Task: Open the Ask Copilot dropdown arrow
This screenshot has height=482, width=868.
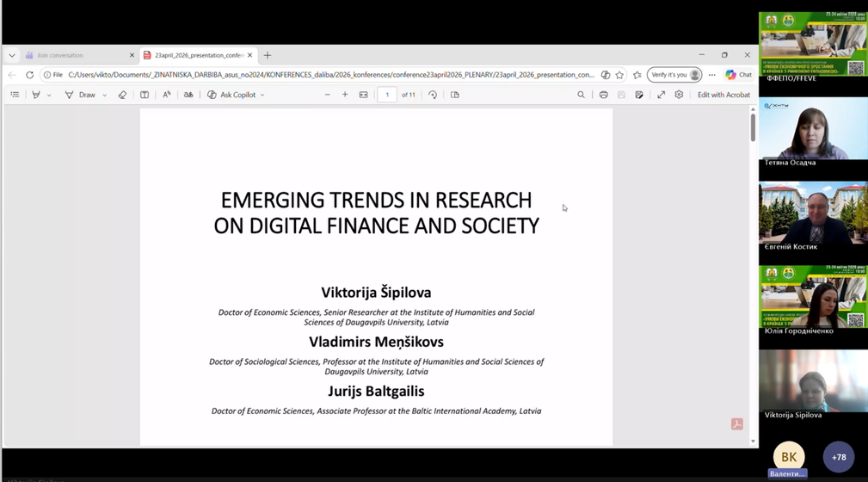Action: coord(262,96)
